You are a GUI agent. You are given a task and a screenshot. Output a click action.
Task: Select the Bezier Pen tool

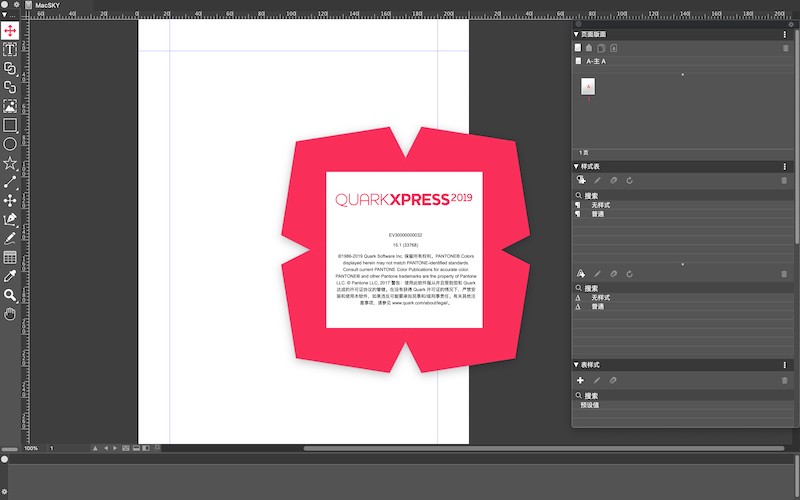click(x=10, y=219)
